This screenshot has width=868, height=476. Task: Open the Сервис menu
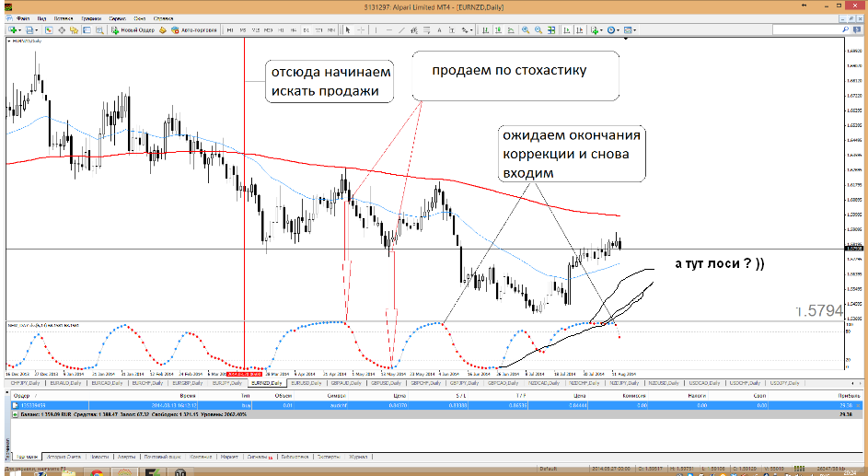[117, 18]
